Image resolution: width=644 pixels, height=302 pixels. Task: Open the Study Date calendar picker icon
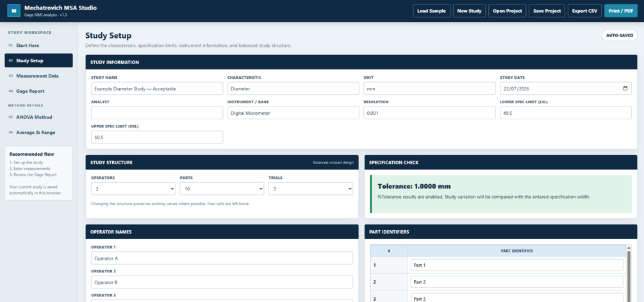[625, 88]
